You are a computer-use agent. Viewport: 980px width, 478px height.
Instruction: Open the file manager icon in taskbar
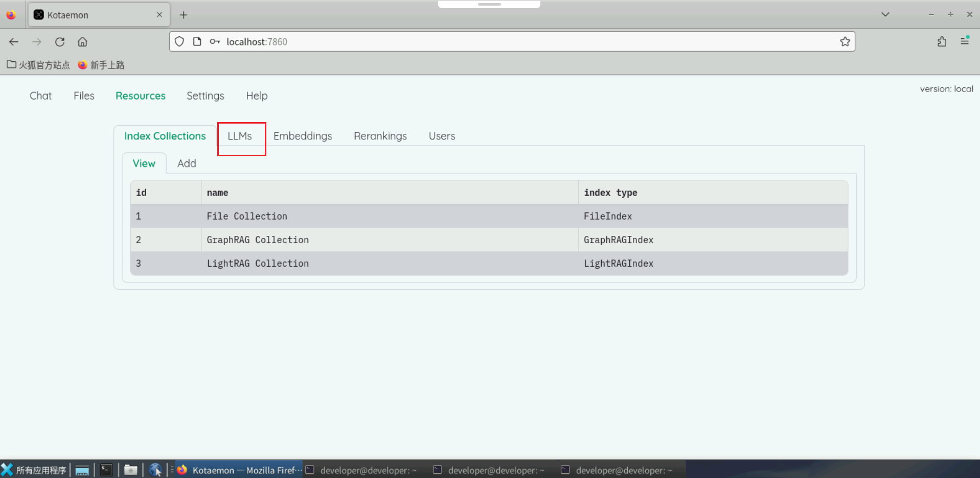click(x=131, y=470)
